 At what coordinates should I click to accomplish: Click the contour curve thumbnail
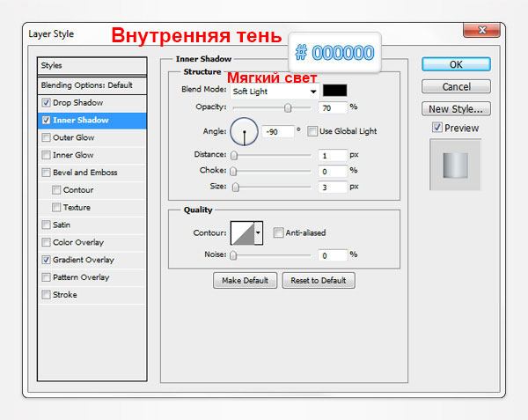tap(243, 232)
